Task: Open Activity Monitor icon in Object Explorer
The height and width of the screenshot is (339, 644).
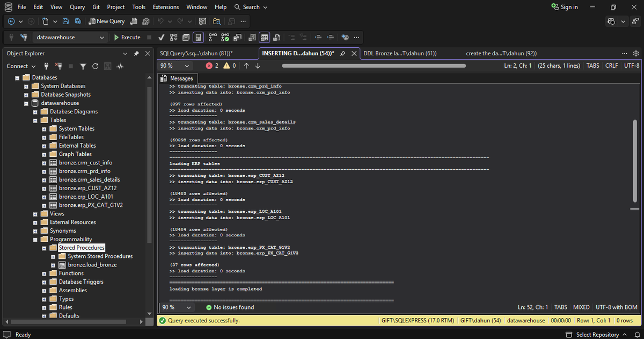Action: pyautogui.click(x=120, y=66)
